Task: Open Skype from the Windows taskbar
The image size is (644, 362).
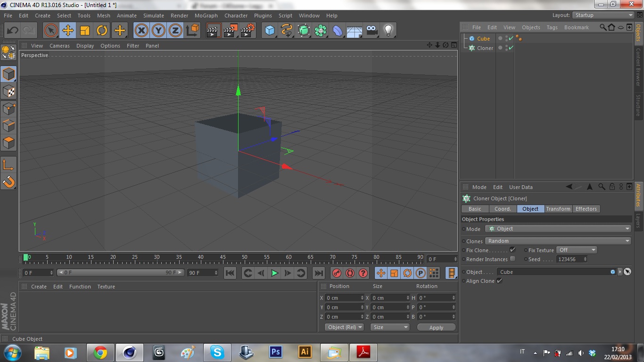Action: pyautogui.click(x=217, y=352)
